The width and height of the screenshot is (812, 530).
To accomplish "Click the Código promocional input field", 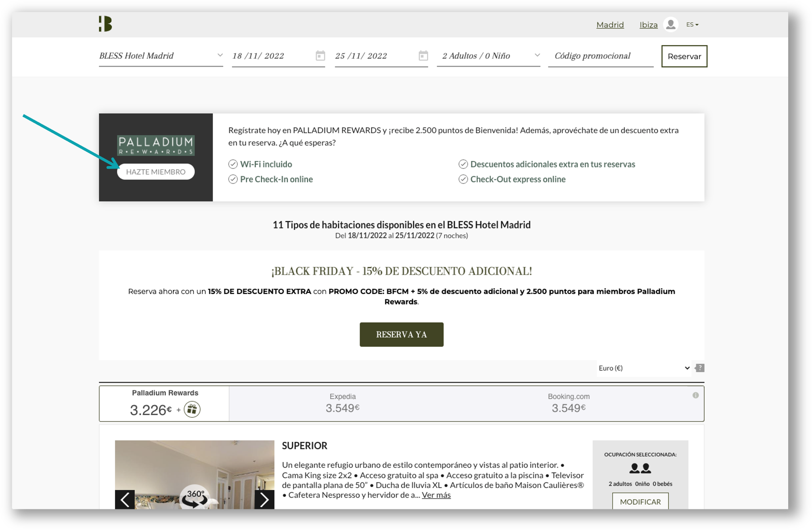I will [x=601, y=56].
